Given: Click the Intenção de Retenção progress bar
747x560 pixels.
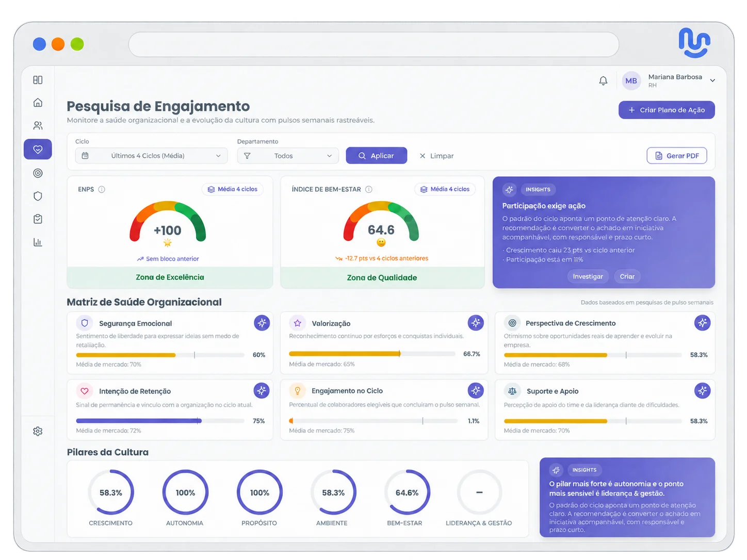Looking at the screenshot, I should pyautogui.click(x=160, y=421).
